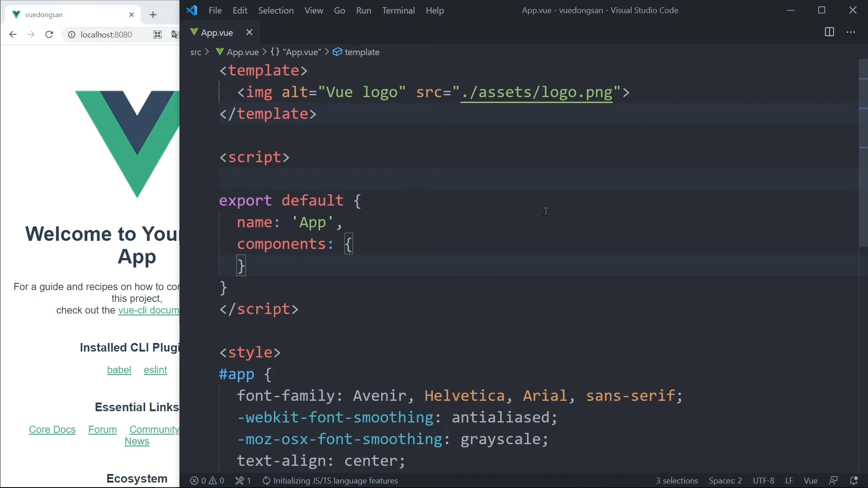Open the Selection menu
868x488 pixels.
tap(275, 10)
